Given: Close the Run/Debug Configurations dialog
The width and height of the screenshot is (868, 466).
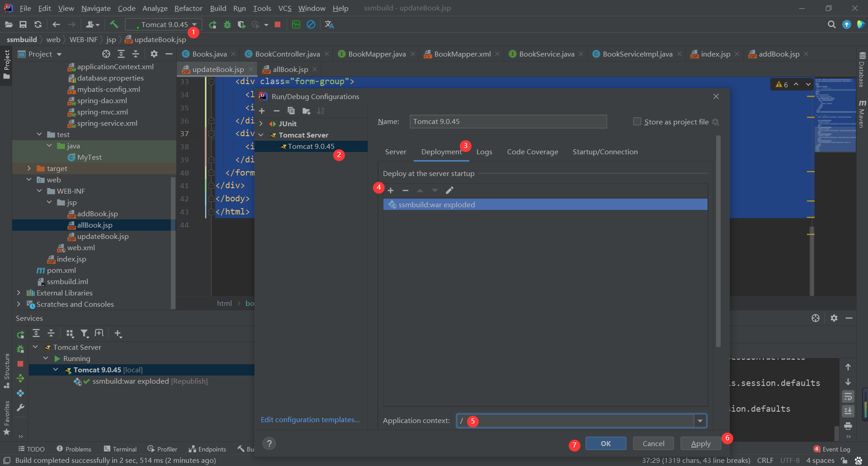Looking at the screenshot, I should (716, 96).
